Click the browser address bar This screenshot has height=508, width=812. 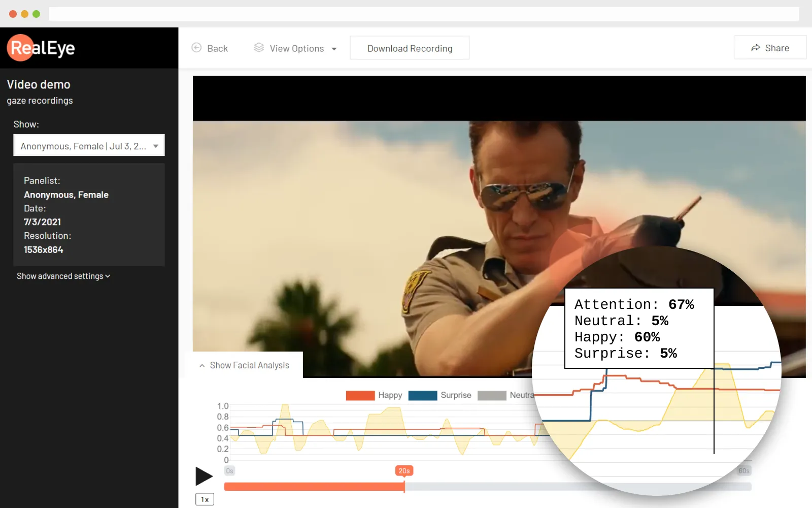[423, 14]
